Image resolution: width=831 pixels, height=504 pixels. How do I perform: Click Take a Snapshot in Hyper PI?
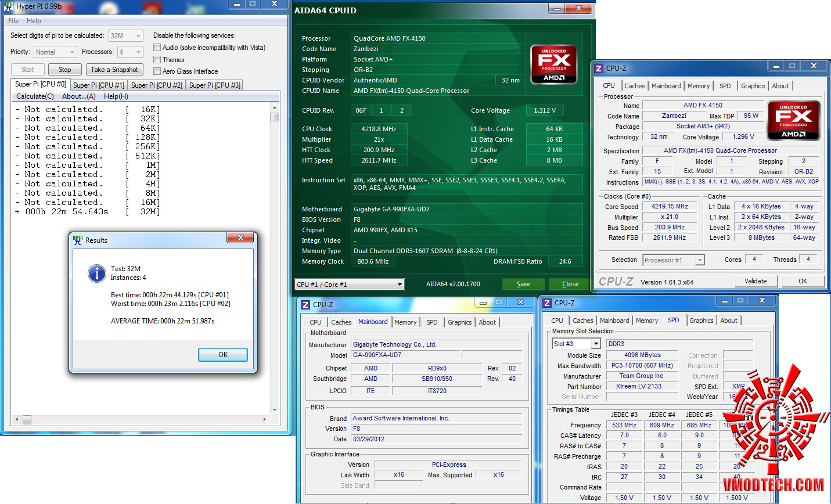tap(114, 70)
